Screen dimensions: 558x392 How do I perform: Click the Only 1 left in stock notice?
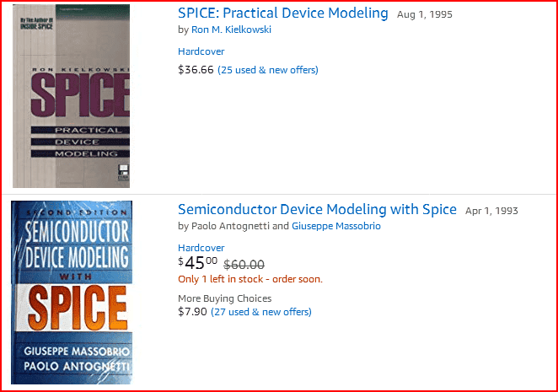point(249,279)
